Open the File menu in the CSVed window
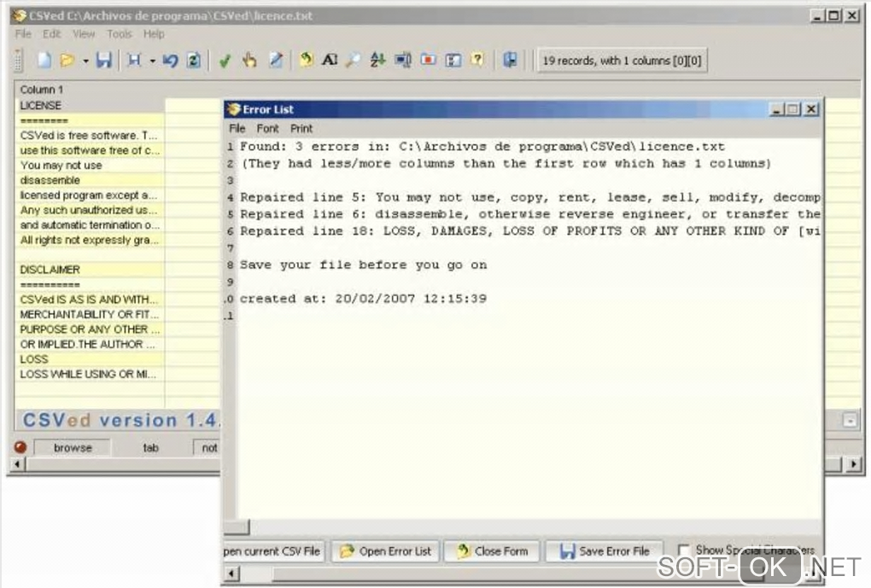Screen dimensions: 871x588 pyautogui.click(x=23, y=34)
